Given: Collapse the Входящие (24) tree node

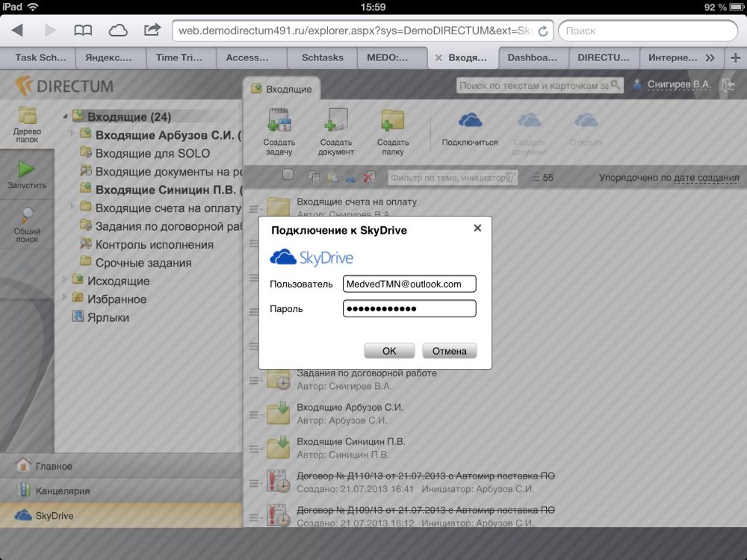Looking at the screenshot, I should click(65, 116).
